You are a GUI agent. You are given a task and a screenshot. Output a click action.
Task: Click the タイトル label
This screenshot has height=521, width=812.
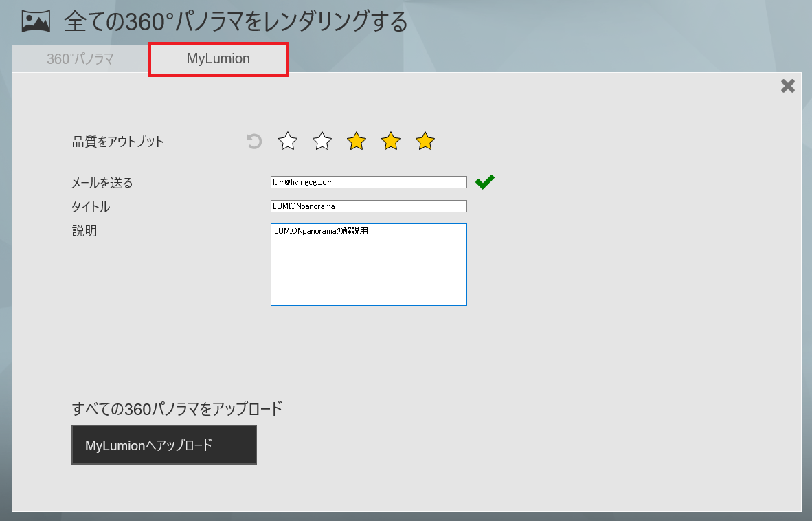[91, 207]
